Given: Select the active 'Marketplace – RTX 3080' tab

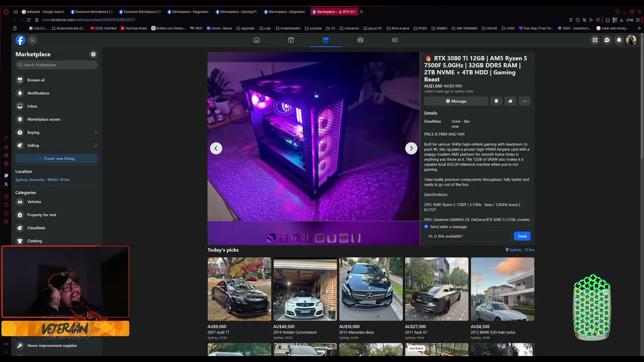Looking at the screenshot, I should [x=334, y=12].
